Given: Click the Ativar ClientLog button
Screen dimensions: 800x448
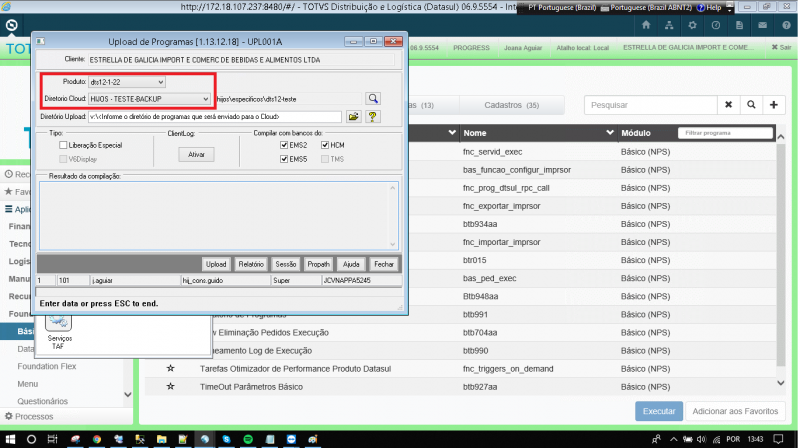Looking at the screenshot, I should pyautogui.click(x=196, y=155).
